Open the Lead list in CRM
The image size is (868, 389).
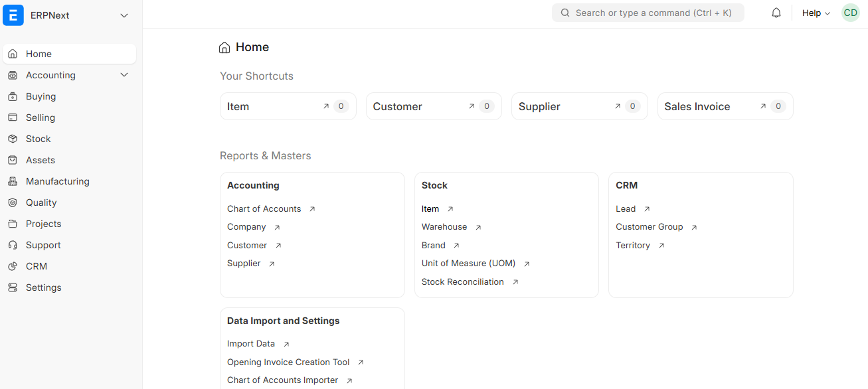click(625, 208)
